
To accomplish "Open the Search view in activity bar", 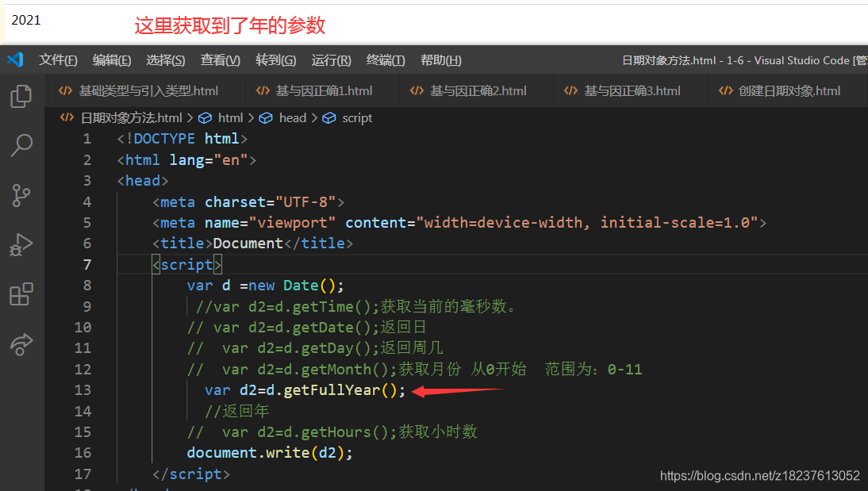I will (21, 146).
